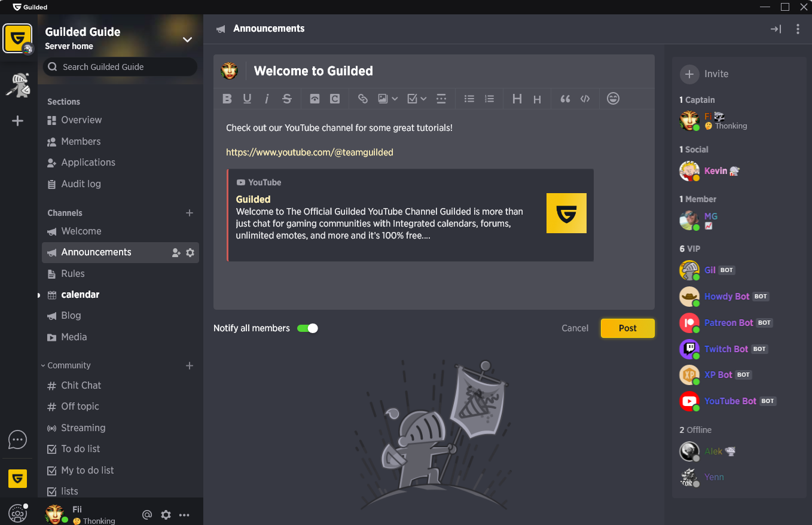Open the friends/community icon at bottom-left
This screenshot has width=812, height=525.
click(17, 514)
